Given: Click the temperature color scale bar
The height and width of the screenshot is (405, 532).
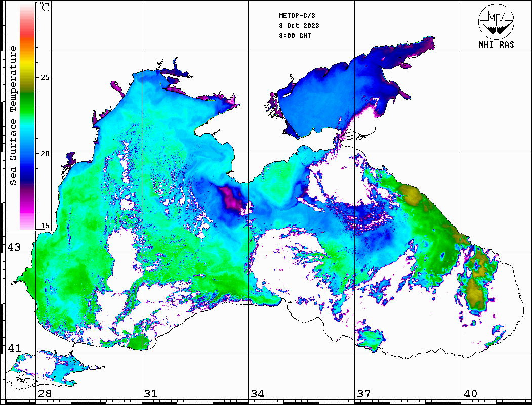Looking at the screenshot, I should click(x=27, y=116).
